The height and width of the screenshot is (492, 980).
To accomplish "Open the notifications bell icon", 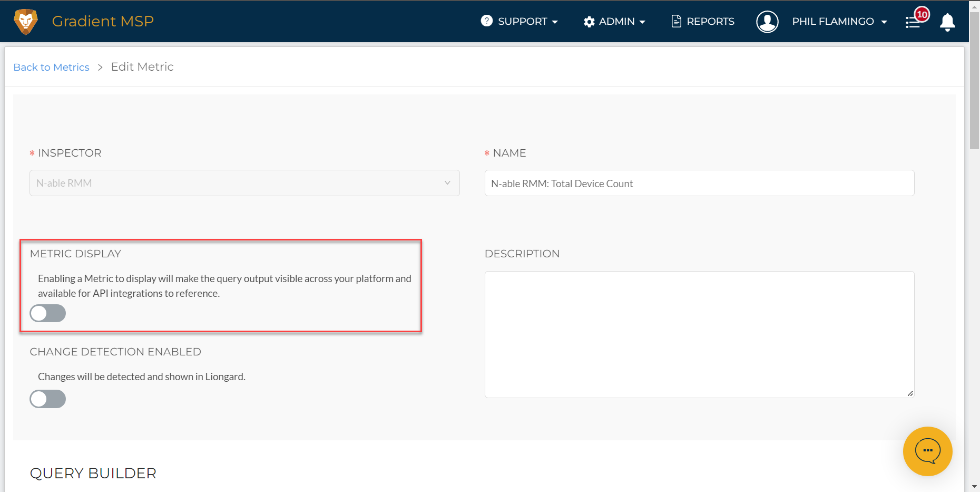I will point(947,22).
